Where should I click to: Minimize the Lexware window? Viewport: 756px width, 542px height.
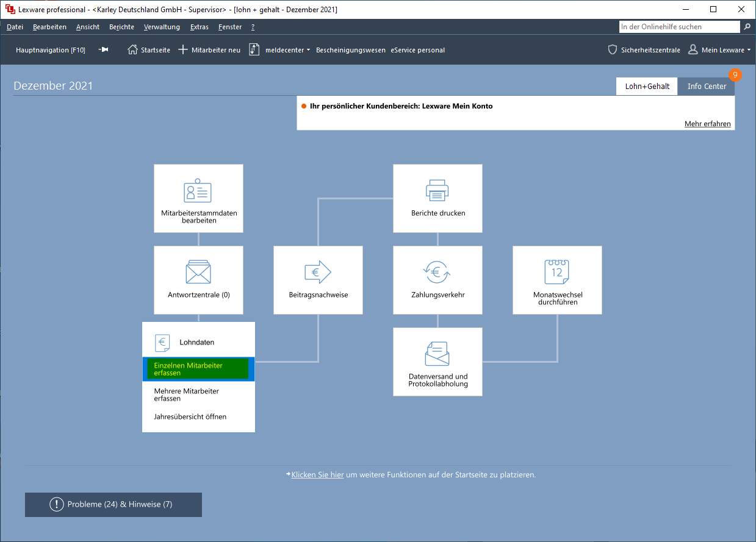(685, 9)
